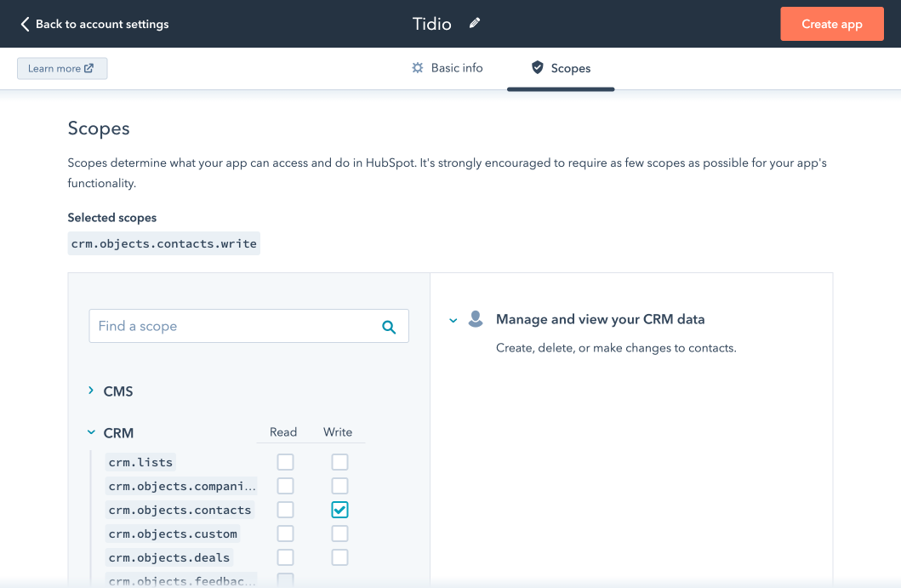Viewport: 901px width, 588px height.
Task: Click the shield icon beside Scopes
Action: pyautogui.click(x=537, y=68)
